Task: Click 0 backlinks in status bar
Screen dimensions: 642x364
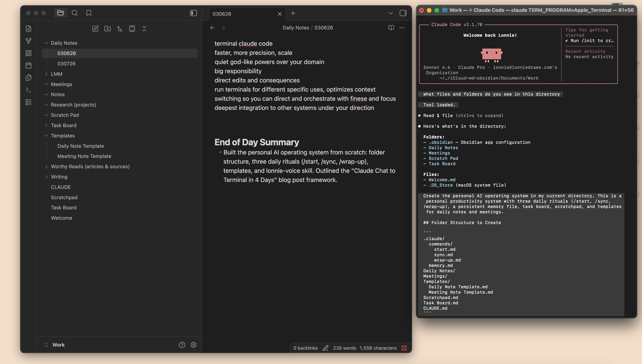Action: (306, 348)
